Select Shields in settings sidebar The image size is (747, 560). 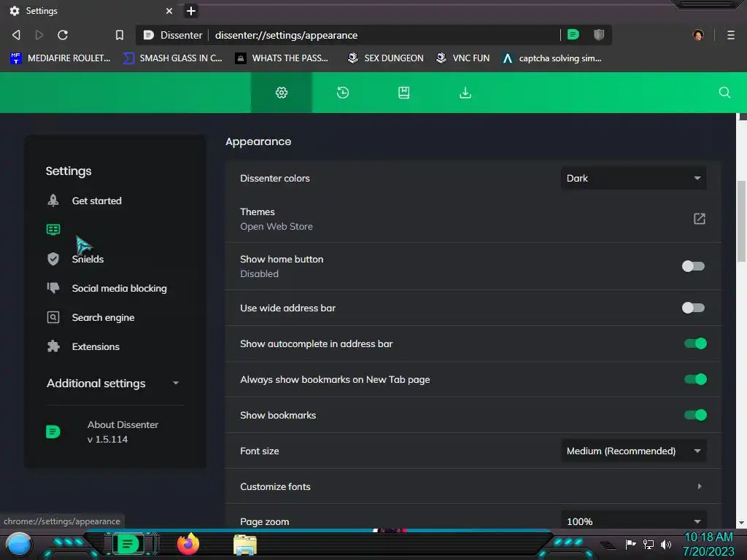coord(88,259)
